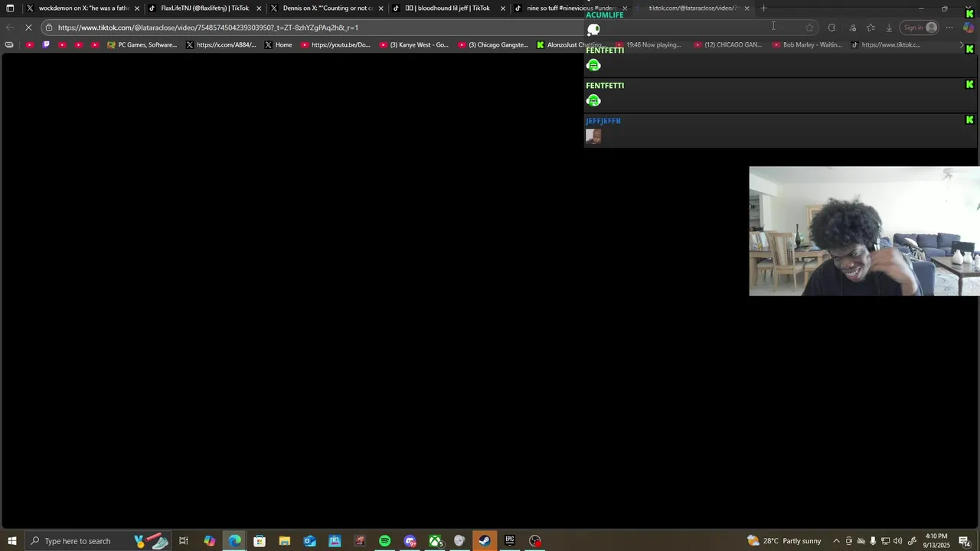Open the Windows Start menu

point(11,541)
